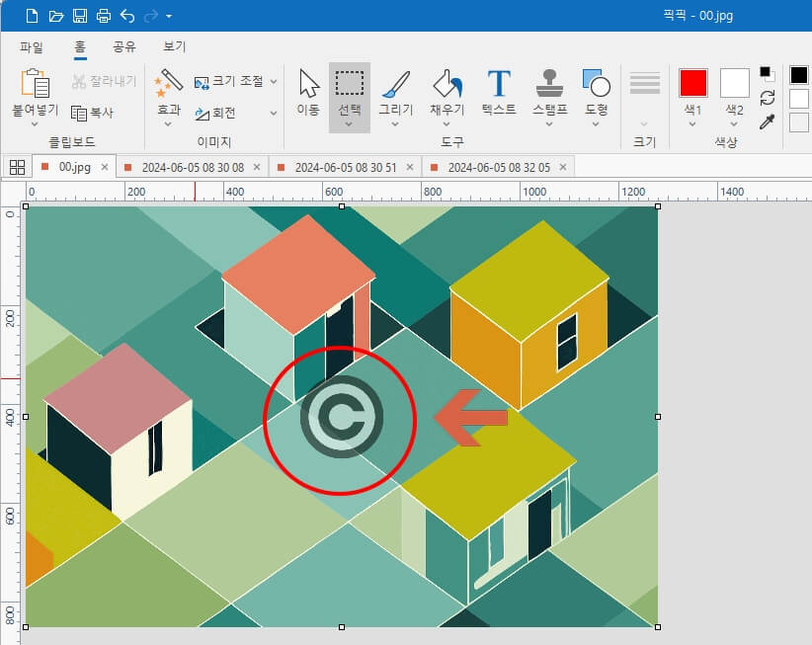Image resolution: width=812 pixels, height=645 pixels.
Task: Click the right middle canvas resize handle
Action: pyautogui.click(x=658, y=417)
